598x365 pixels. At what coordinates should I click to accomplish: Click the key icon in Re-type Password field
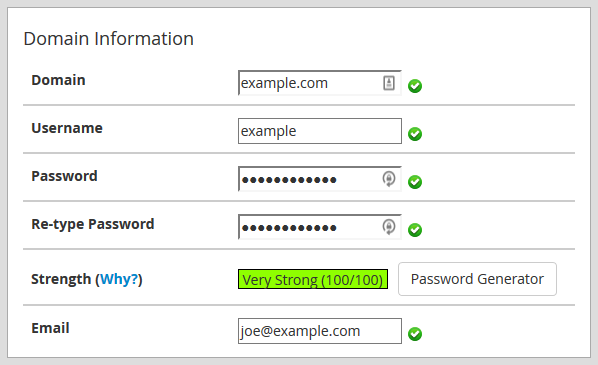coord(389,227)
